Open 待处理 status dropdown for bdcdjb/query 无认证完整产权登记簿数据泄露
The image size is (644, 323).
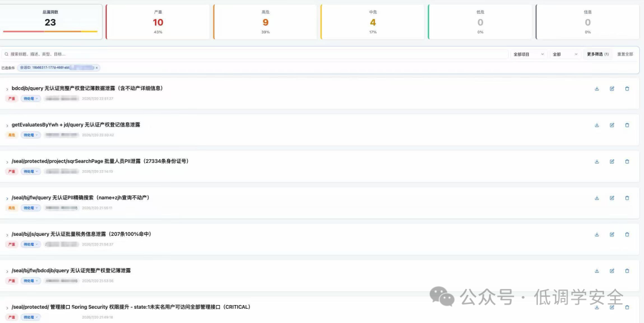(31, 99)
